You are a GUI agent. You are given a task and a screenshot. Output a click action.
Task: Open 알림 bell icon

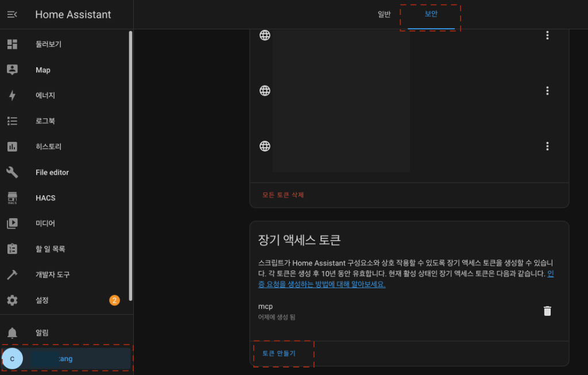[x=12, y=333]
